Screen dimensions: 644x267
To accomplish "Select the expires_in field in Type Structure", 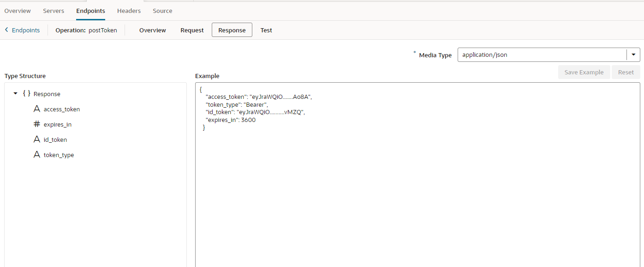I will pyautogui.click(x=58, y=124).
